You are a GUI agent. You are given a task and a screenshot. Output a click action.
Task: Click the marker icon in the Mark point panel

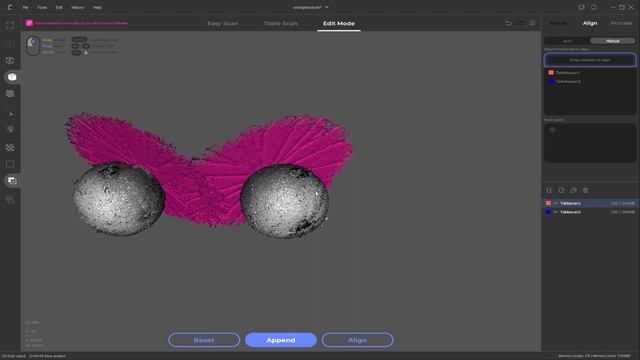[552, 131]
